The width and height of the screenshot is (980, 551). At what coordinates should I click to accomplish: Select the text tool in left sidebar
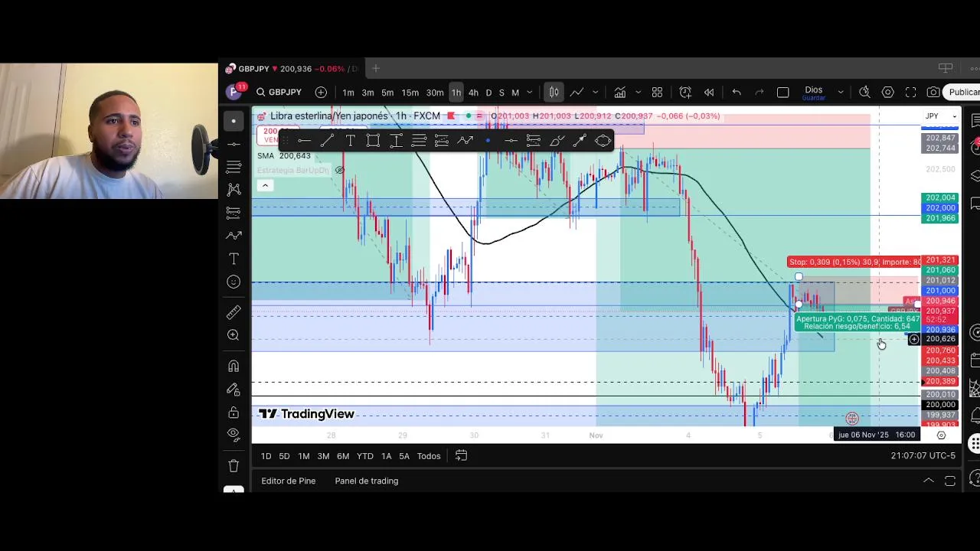pos(234,259)
